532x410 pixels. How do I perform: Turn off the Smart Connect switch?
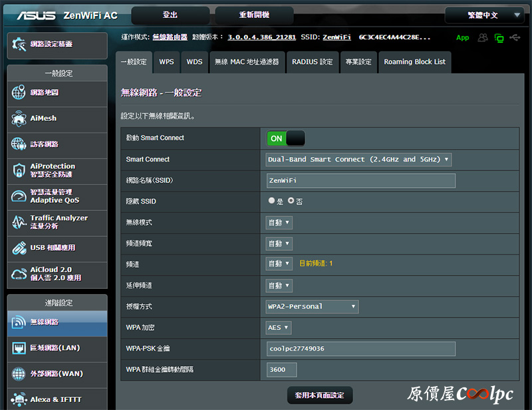coord(286,138)
